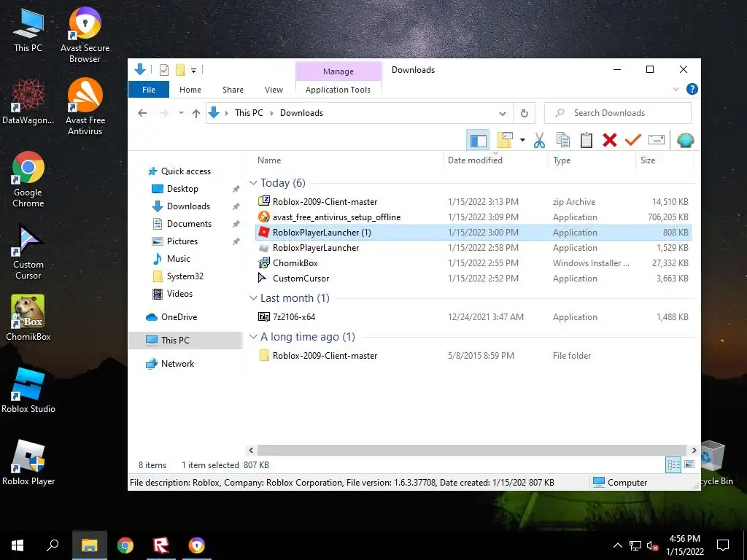The width and height of the screenshot is (747, 560).
Task: Click the Cut scissors icon in toolbar
Action: tap(539, 140)
